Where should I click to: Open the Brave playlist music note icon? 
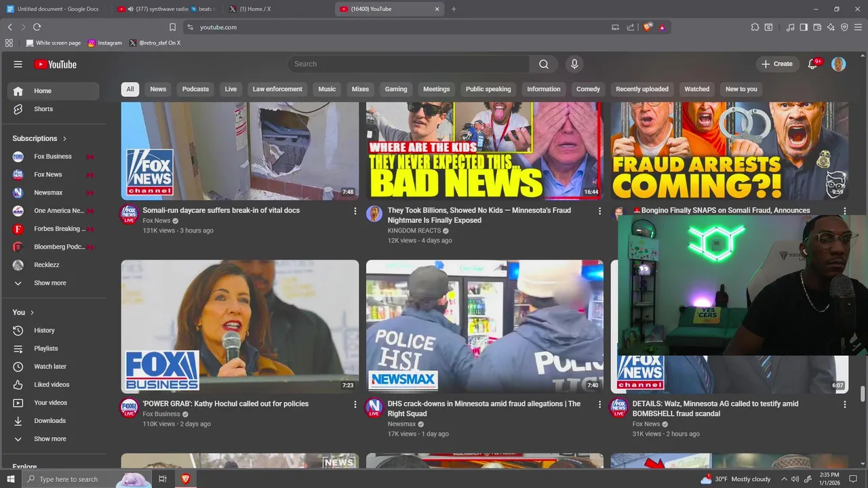tap(790, 27)
